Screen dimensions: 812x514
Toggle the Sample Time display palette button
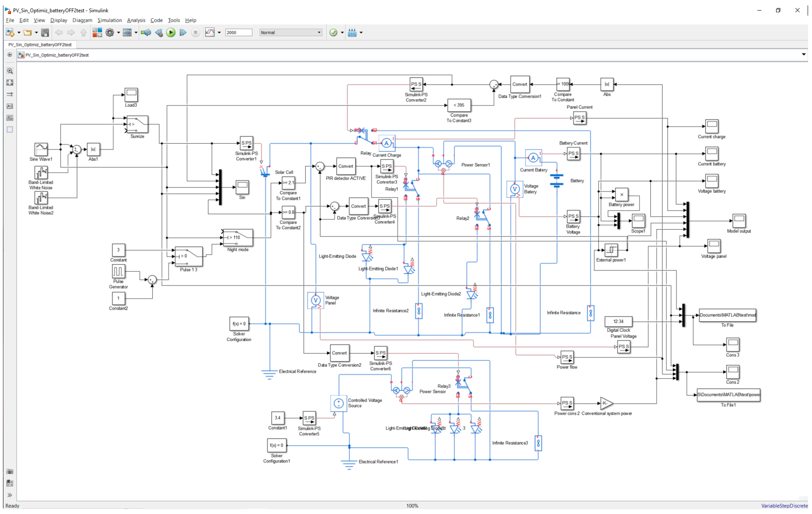click(x=10, y=95)
